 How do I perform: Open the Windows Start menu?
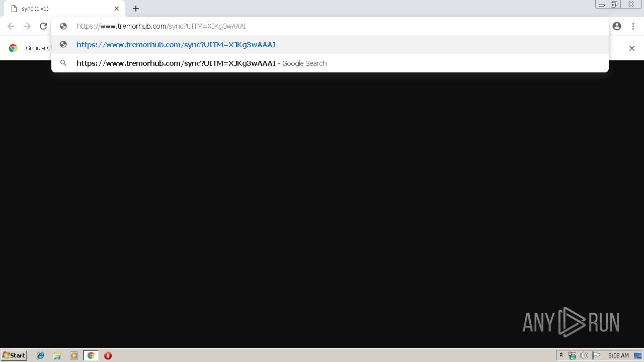(14, 355)
